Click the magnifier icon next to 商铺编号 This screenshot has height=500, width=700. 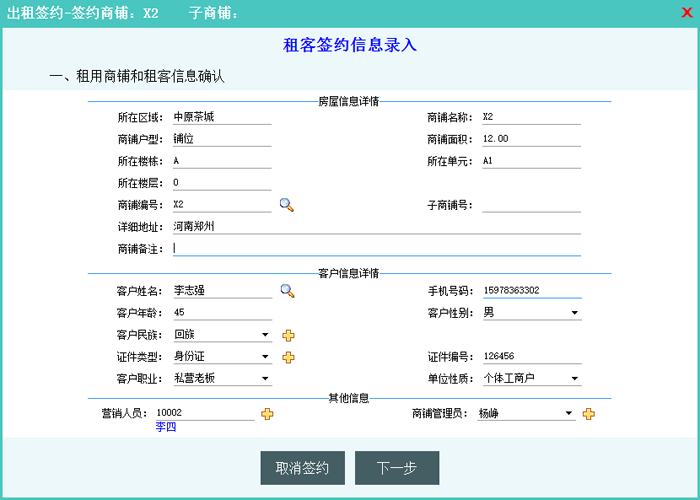coord(287,205)
